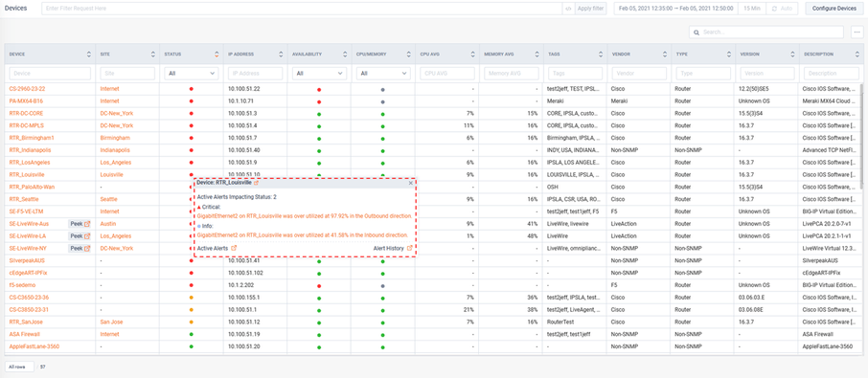Sort table by the CPU/Memory column
Viewport: 868px width, 378px height.
(x=408, y=55)
